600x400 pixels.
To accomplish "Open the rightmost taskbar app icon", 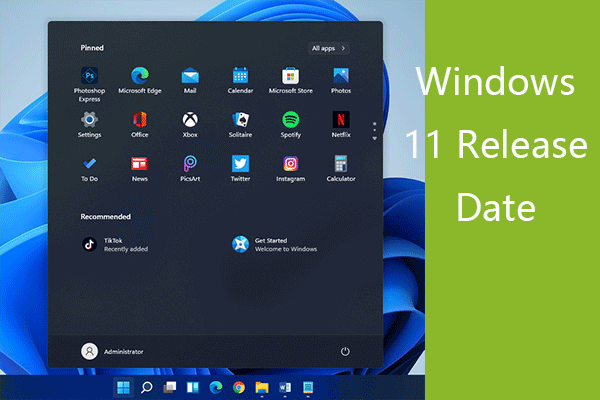I will (308, 388).
